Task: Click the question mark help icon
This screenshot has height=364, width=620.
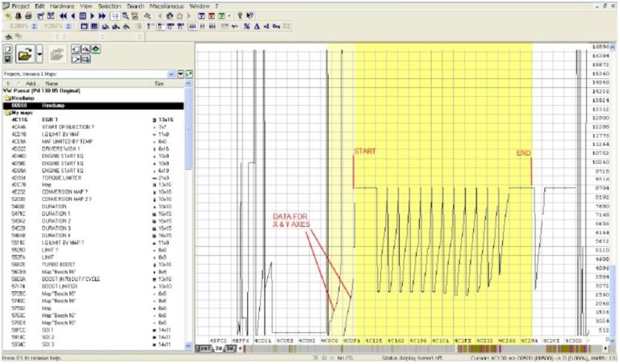Action: 239,15
